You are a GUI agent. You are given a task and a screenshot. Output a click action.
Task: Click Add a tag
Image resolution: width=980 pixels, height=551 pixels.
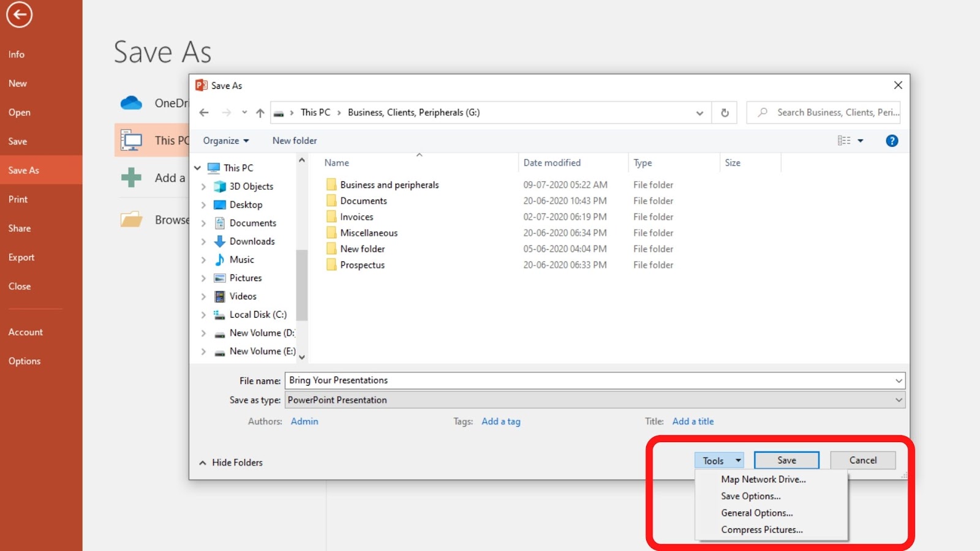500,421
